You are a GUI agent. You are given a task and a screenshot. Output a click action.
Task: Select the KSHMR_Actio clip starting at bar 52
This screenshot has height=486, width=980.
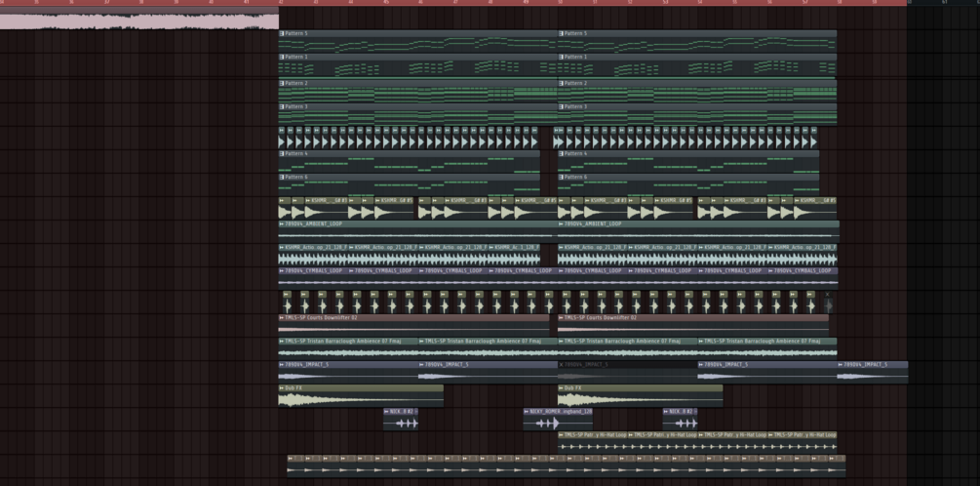(x=662, y=255)
